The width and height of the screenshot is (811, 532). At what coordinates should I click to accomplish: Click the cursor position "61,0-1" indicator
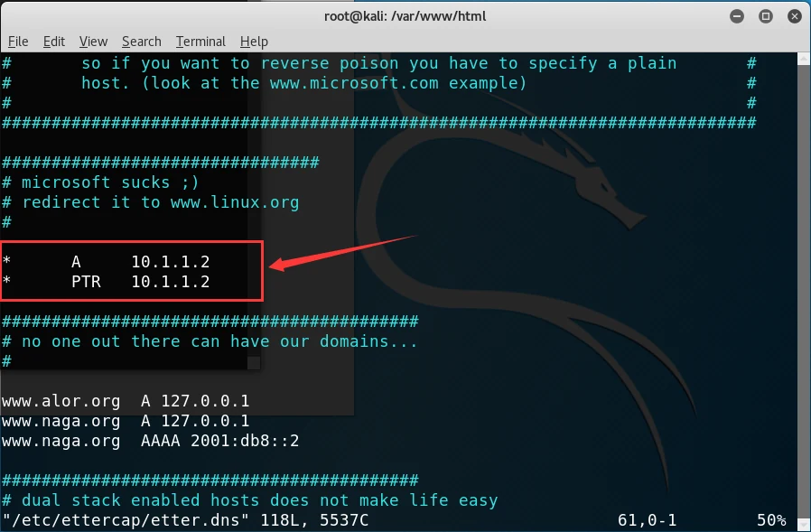647,520
